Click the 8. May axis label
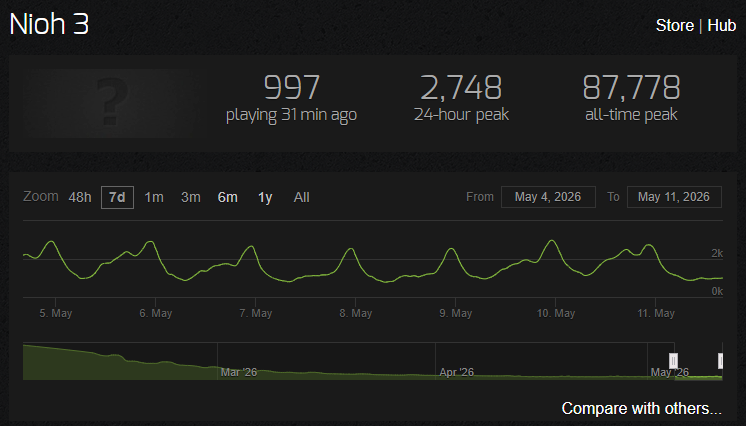 tap(355, 313)
